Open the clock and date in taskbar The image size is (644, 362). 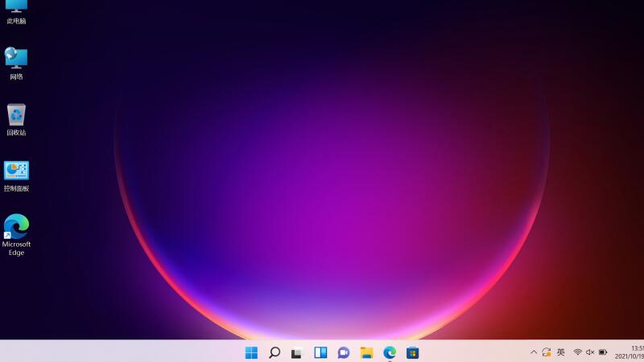click(x=630, y=352)
